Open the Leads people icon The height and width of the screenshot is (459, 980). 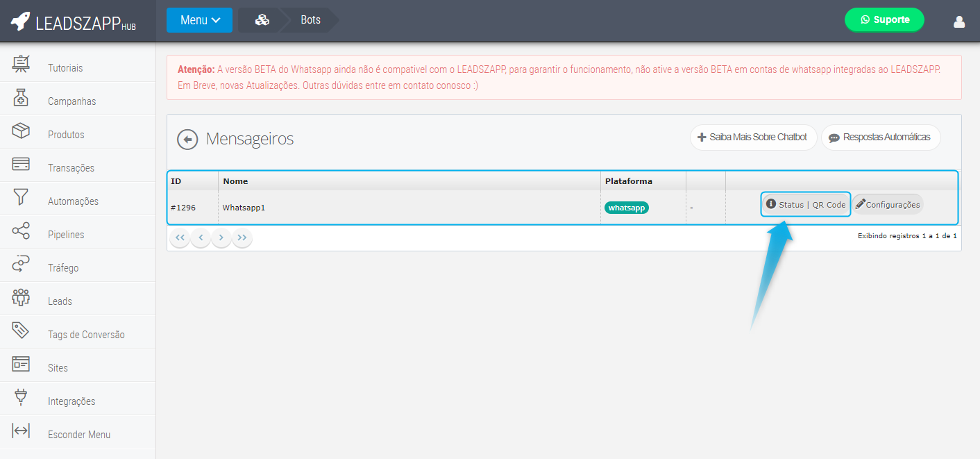21,301
